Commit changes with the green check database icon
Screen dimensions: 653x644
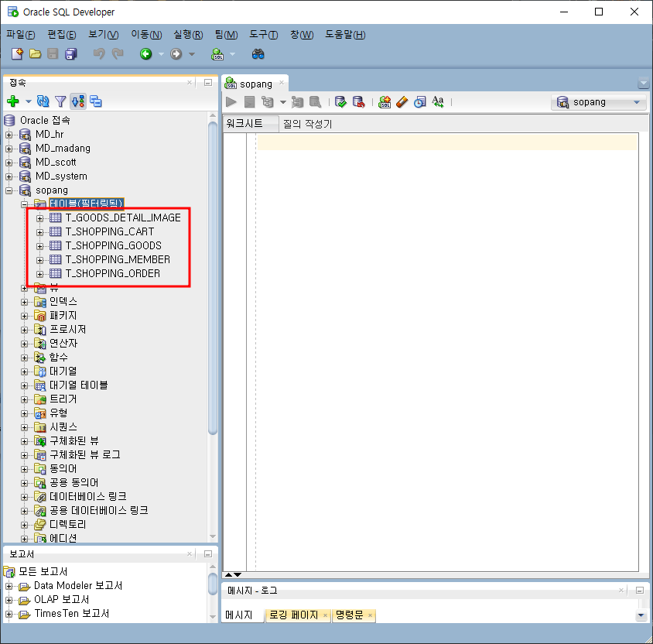click(x=340, y=101)
